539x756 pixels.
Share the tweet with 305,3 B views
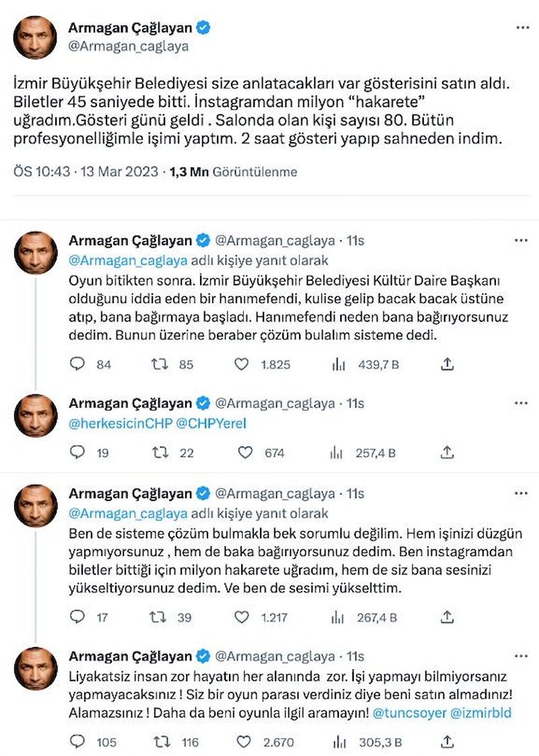tap(446, 742)
